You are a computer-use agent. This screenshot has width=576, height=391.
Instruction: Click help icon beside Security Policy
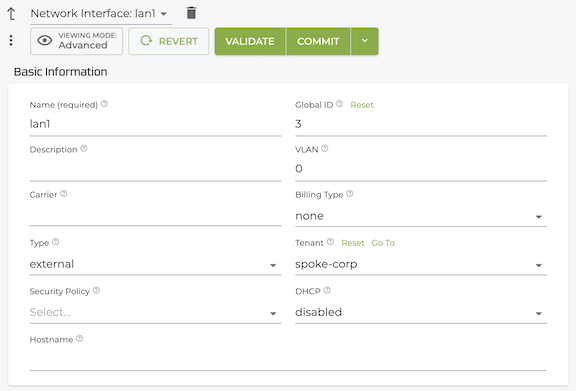(96, 291)
